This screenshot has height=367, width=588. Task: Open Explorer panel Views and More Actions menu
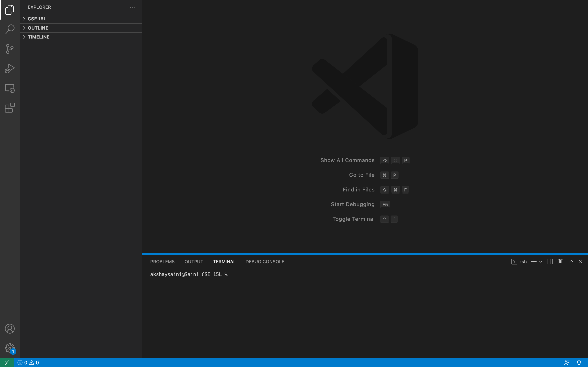point(133,7)
